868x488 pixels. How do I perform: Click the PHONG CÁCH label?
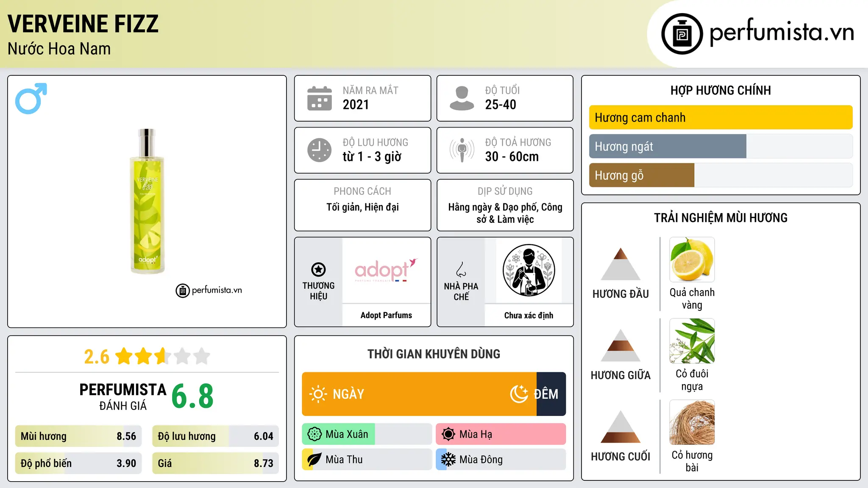point(362,191)
